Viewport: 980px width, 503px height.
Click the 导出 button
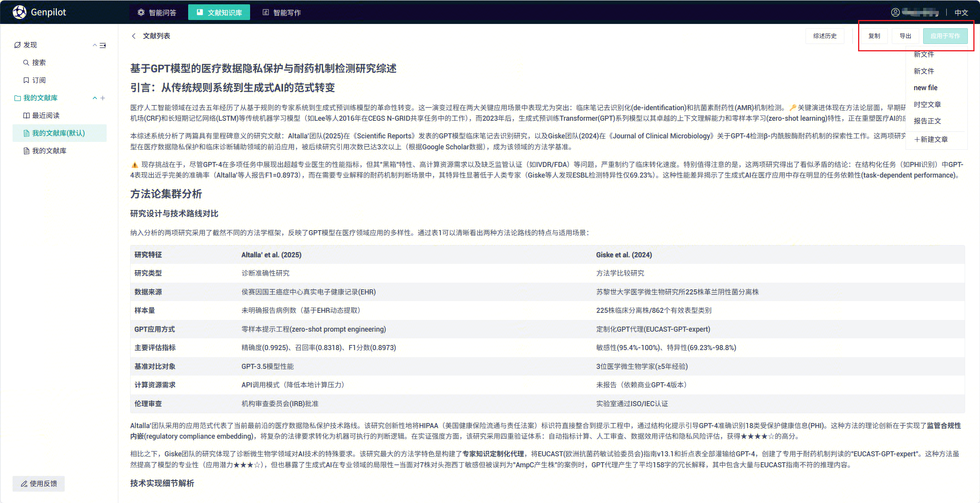coord(905,36)
